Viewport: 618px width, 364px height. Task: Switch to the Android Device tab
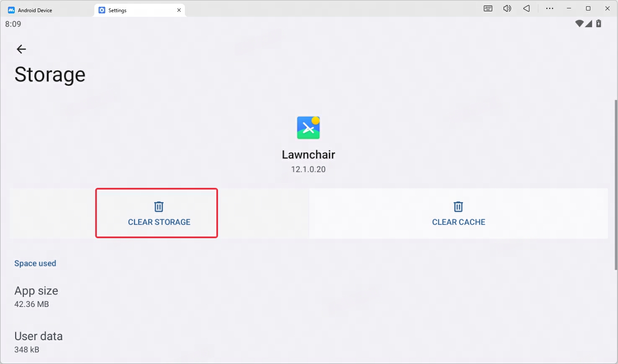[47, 10]
